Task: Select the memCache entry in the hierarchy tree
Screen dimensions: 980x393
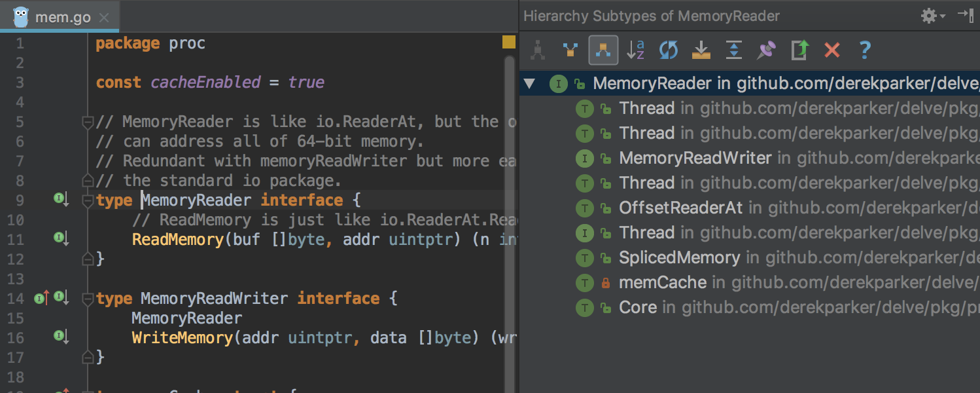Action: coord(662,282)
